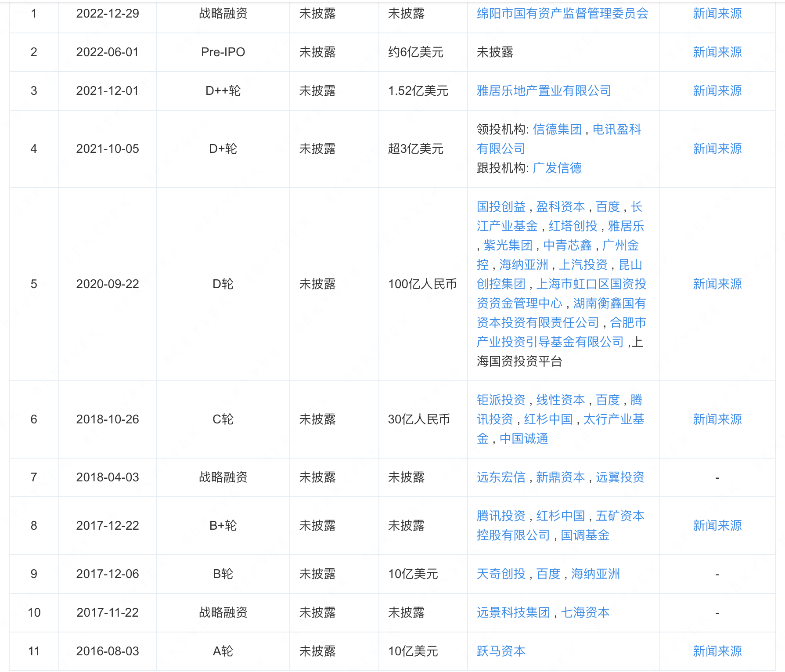
Task: Click the 广发信德 follow-on investor link
Action: (557, 168)
